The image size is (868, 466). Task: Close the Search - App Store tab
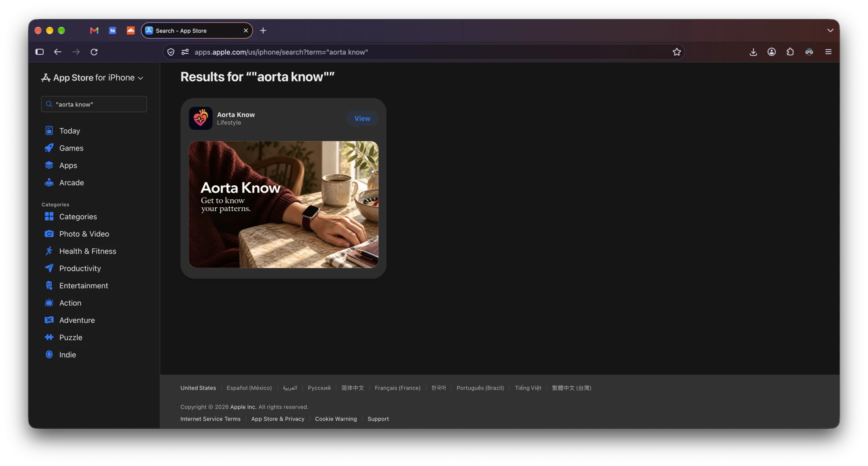pyautogui.click(x=246, y=31)
